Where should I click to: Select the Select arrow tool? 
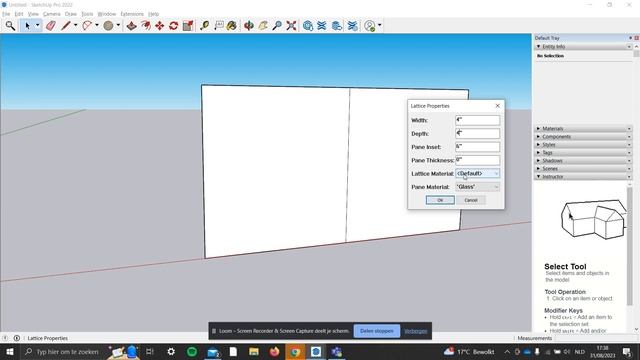[27, 26]
